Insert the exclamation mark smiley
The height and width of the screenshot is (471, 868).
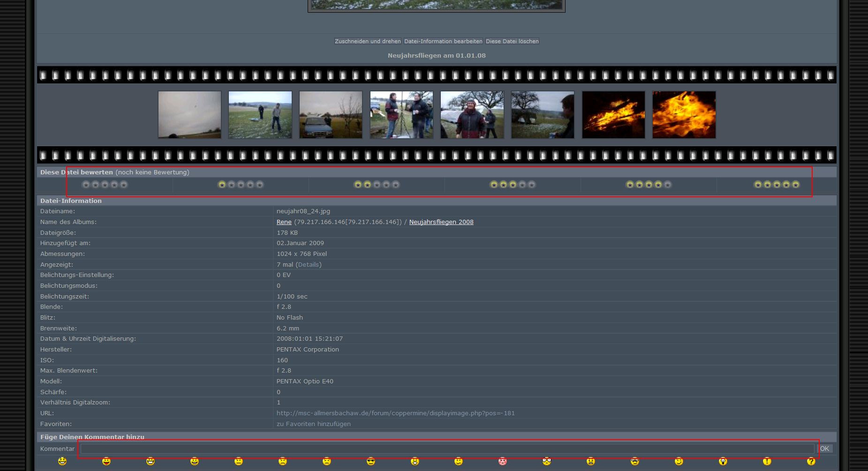coord(767,462)
